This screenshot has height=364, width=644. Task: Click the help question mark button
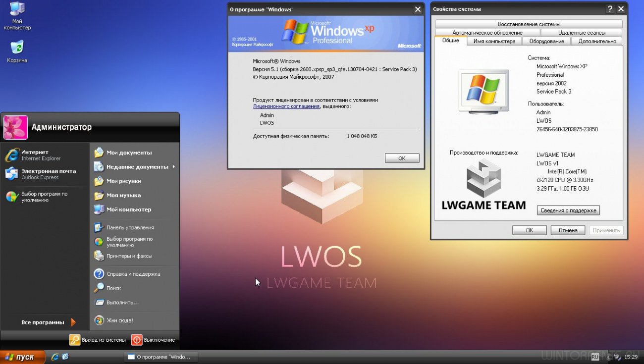click(610, 9)
